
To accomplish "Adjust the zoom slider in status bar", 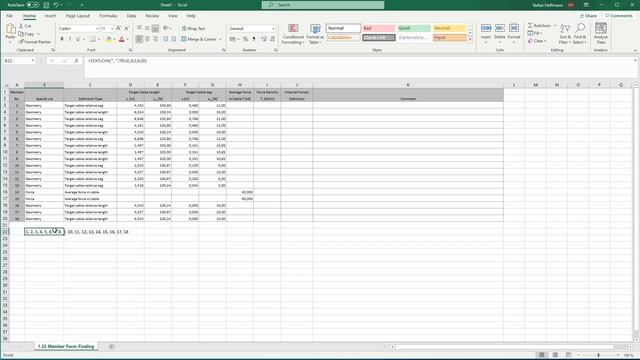I will point(599,355).
